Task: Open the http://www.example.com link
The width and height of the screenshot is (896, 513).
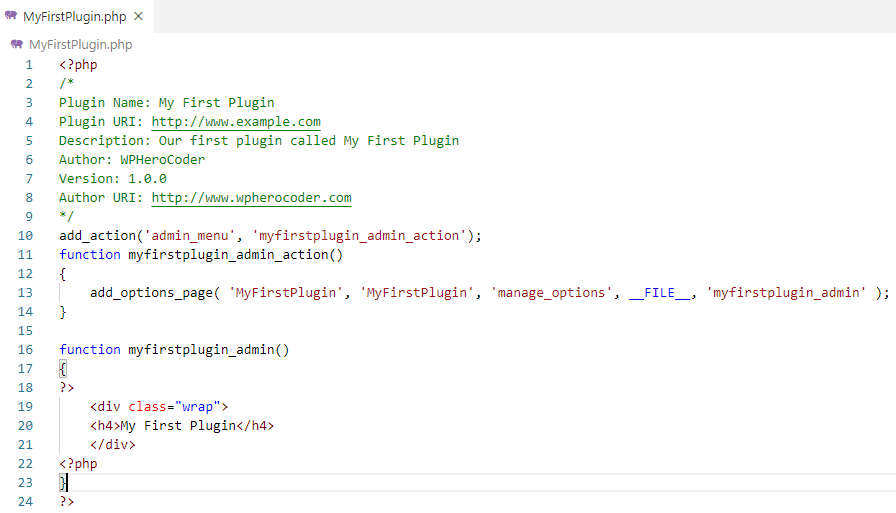Action: 236,122
